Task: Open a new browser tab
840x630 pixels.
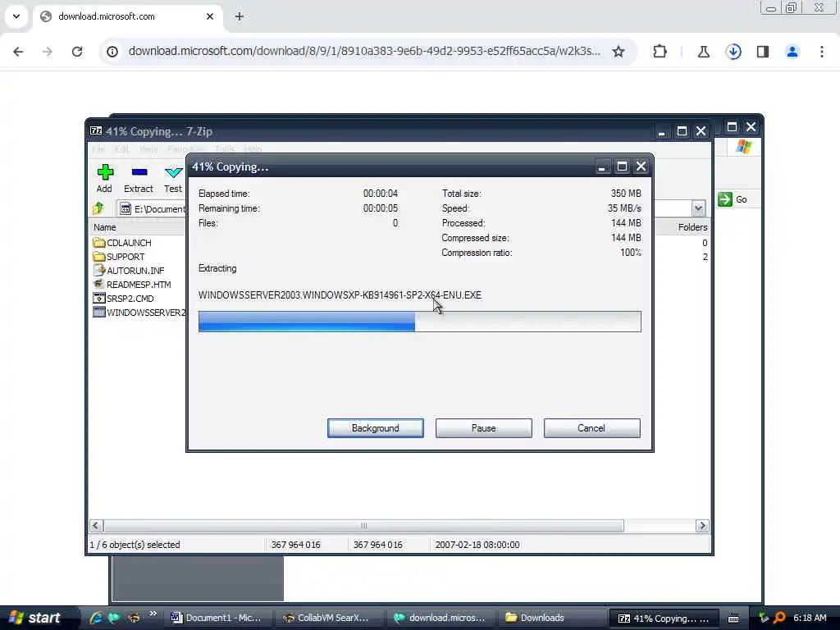Action: point(240,16)
